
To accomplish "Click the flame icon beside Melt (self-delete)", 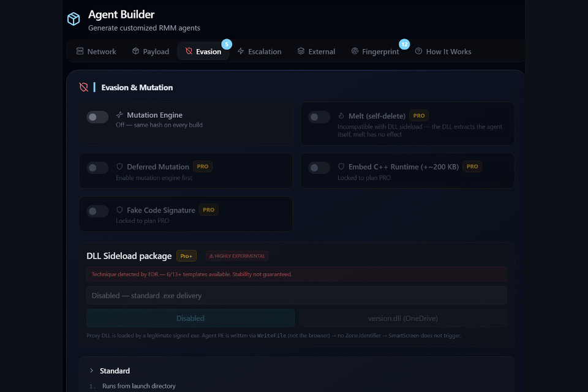I will (x=341, y=116).
